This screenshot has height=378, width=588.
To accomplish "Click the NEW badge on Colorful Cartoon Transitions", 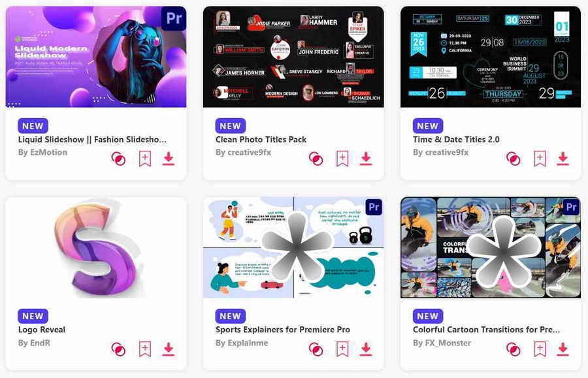I will [x=427, y=316].
